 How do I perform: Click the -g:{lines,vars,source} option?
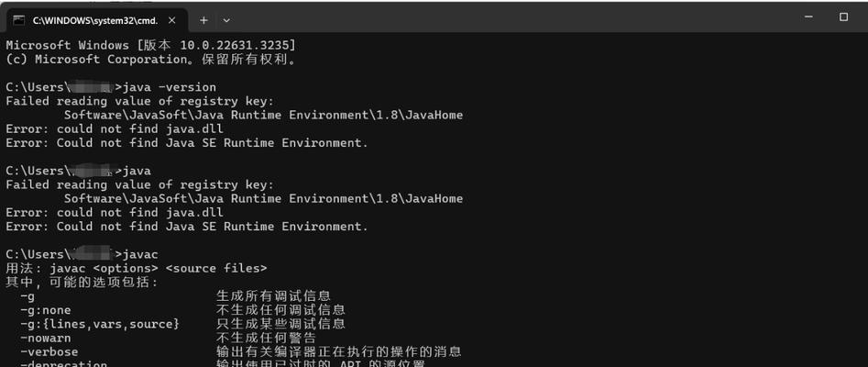point(100,324)
